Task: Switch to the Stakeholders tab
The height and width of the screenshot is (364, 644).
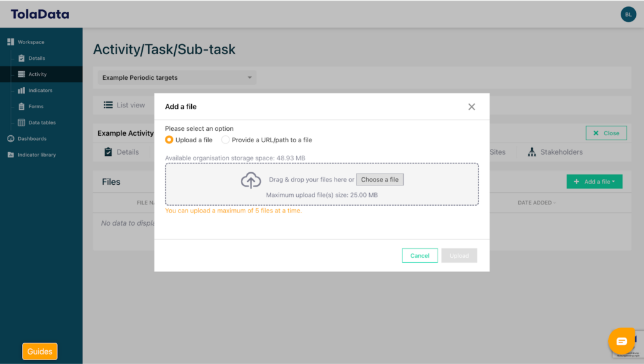Action: pos(555,152)
